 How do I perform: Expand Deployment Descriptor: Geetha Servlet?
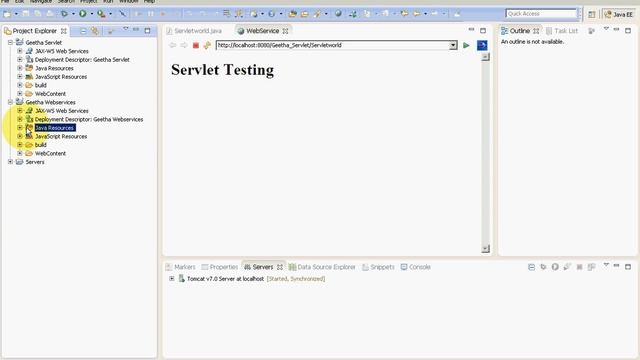click(x=20, y=60)
